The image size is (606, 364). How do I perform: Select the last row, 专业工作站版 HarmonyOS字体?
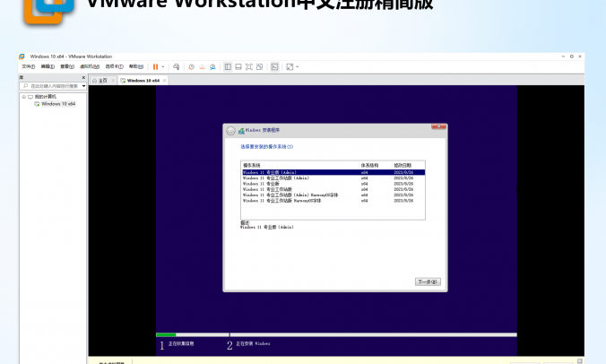pos(333,201)
